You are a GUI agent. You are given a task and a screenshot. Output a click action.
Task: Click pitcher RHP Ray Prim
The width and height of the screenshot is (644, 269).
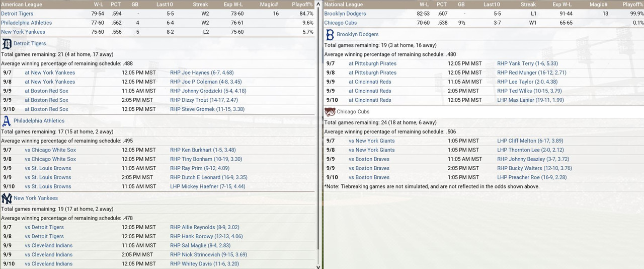(200, 168)
